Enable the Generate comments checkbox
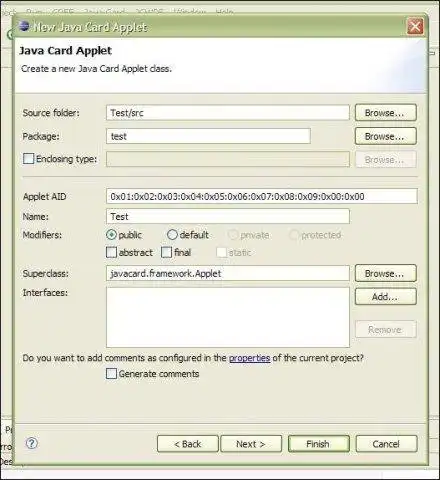The image size is (440, 480). [111, 374]
